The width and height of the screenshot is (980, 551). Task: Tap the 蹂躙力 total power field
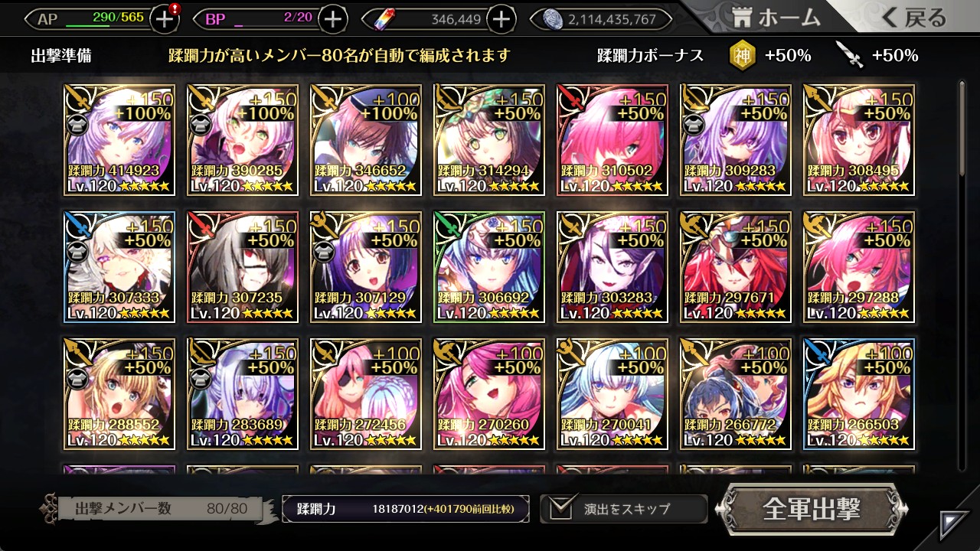pos(406,509)
